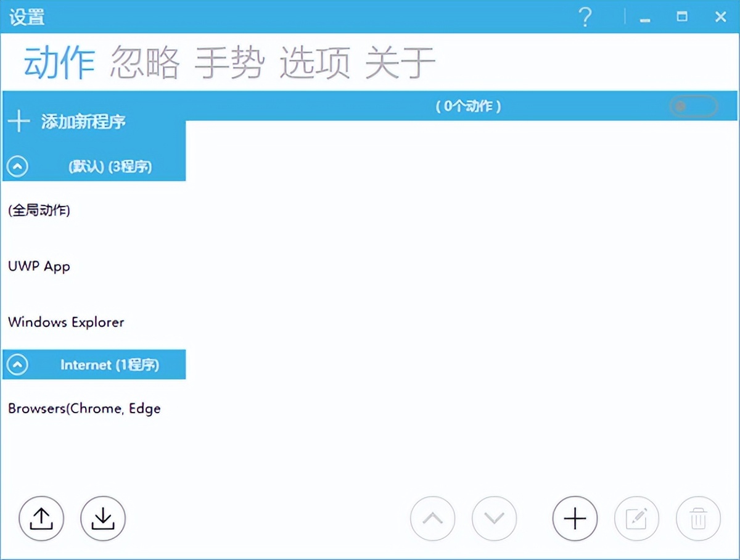Image resolution: width=740 pixels, height=560 pixels.
Task: Click the import settings icon
Action: [x=102, y=519]
